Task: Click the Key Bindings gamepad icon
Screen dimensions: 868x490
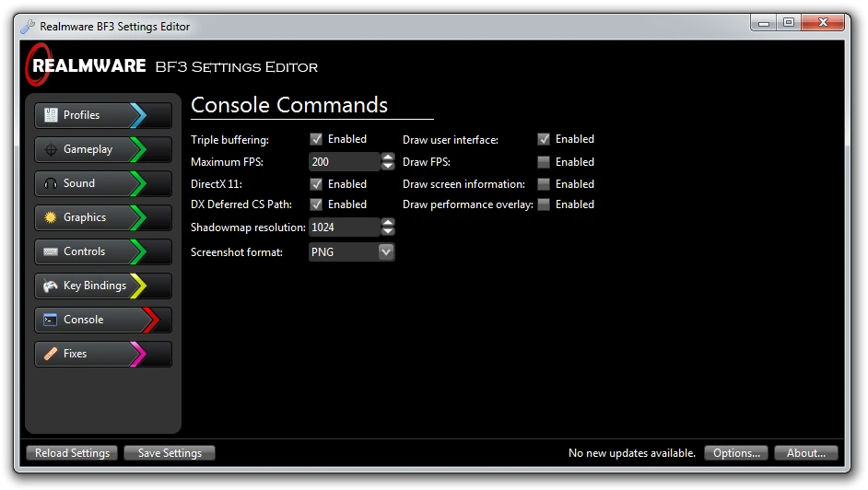Action: pyautogui.click(x=51, y=286)
